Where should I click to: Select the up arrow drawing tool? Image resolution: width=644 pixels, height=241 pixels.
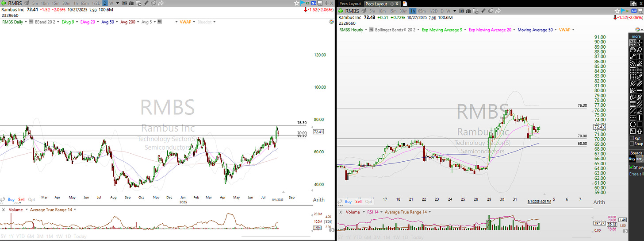point(640,131)
